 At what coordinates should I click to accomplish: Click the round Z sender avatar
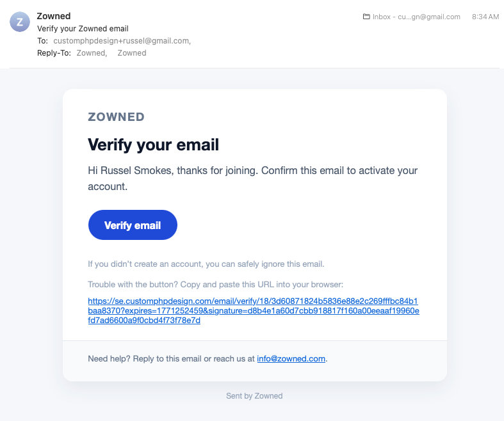coord(20,22)
